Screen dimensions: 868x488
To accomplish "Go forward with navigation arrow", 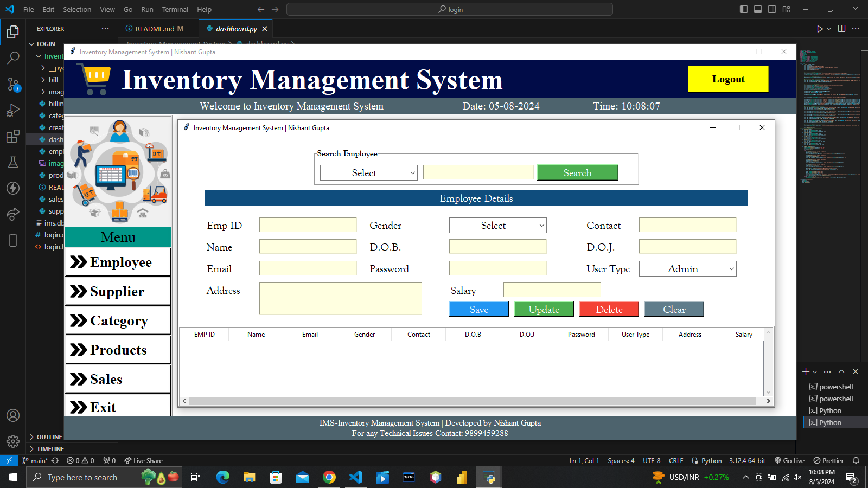I will click(275, 9).
